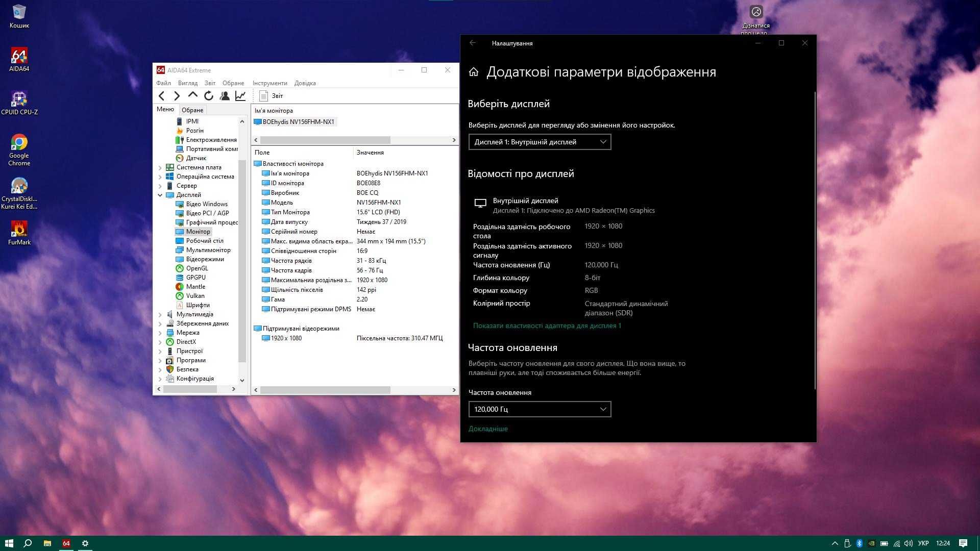Image resolution: width=980 pixels, height=551 pixels.
Task: Open the notification center icon
Action: [963, 543]
